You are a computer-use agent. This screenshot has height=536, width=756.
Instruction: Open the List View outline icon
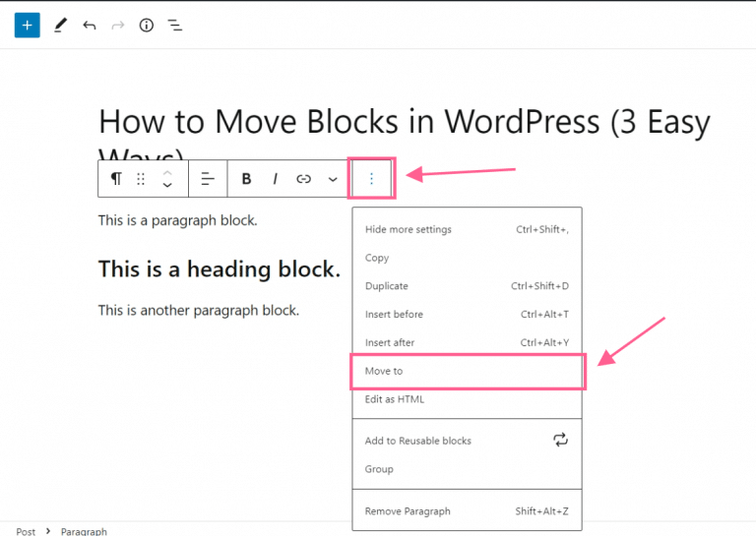pos(175,25)
